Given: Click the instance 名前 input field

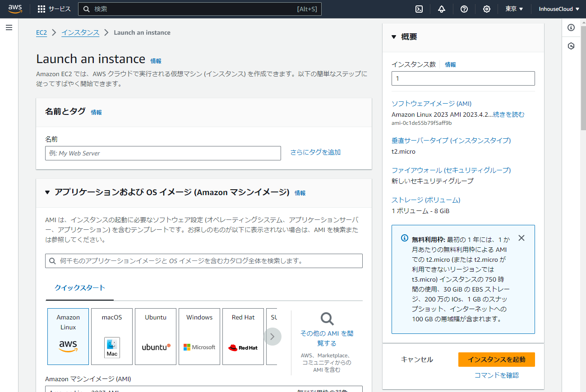Looking at the screenshot, I should [163, 153].
